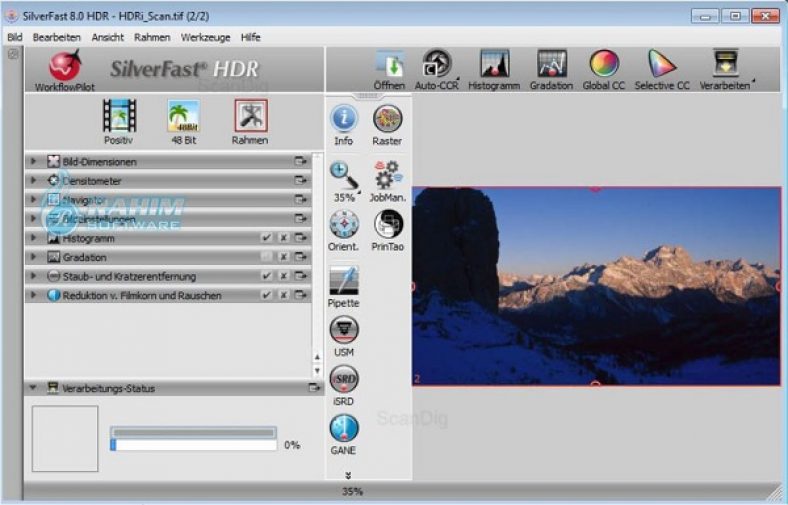This screenshot has width=788, height=505.
Task: Click the Öffnen button
Action: tap(389, 66)
